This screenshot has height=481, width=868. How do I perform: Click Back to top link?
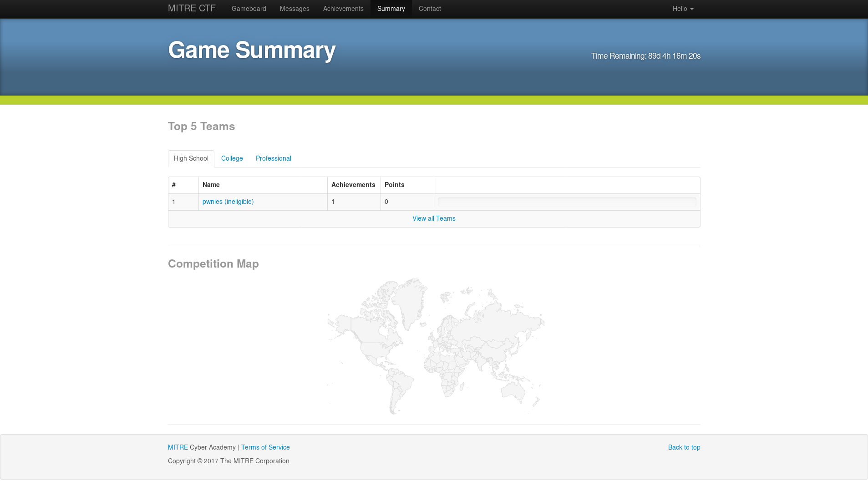(684, 447)
